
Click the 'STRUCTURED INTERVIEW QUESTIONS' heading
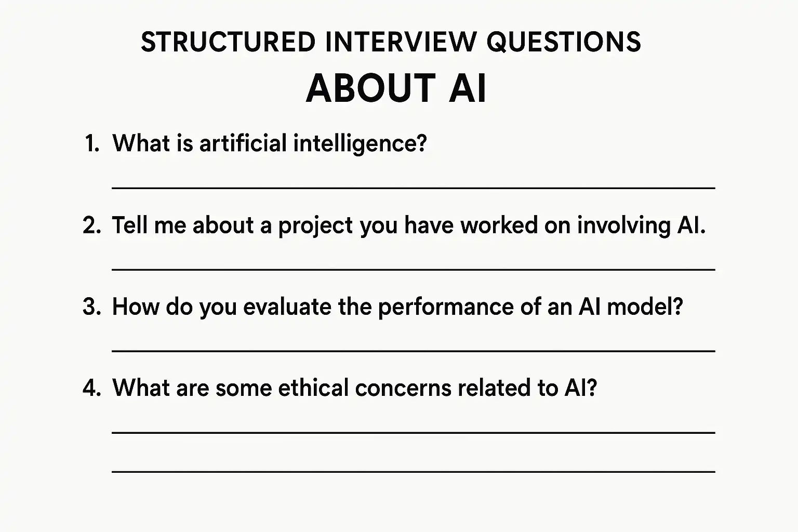391,42
